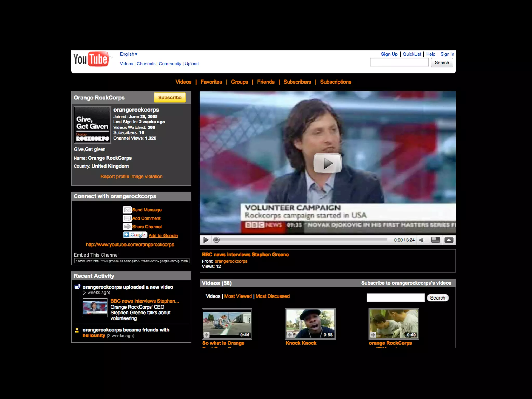This screenshot has height=399, width=532.
Task: Click the Send Message envelope icon
Action: (x=127, y=210)
